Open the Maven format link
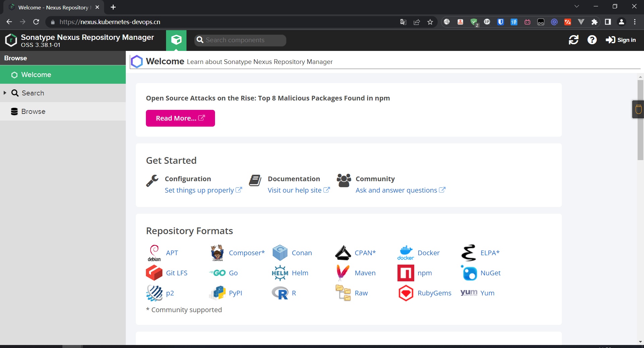This screenshot has height=348, width=644. [x=365, y=273]
